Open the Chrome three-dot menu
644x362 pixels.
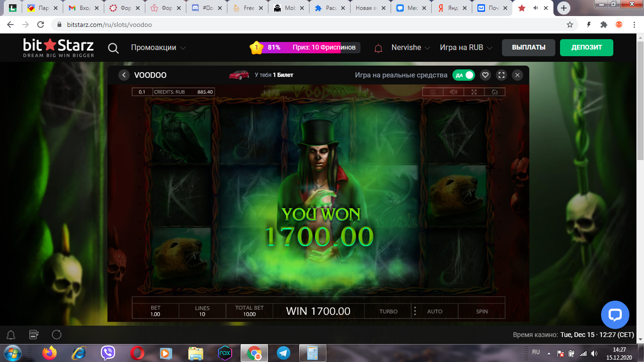pos(635,25)
